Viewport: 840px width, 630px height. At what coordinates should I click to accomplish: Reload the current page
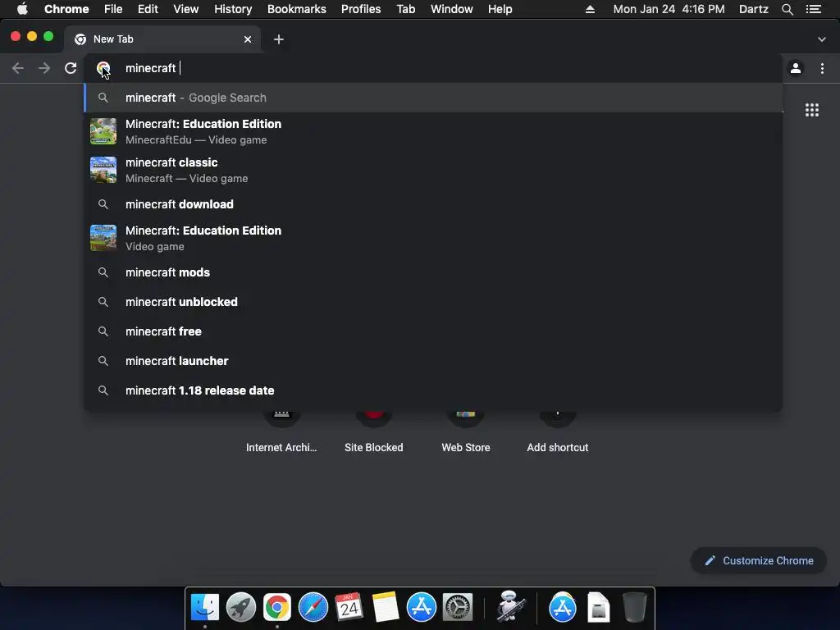[x=71, y=68]
